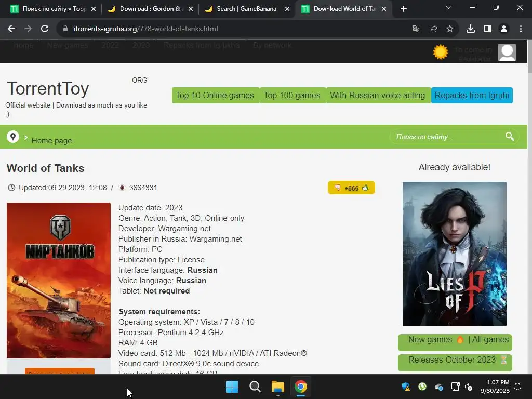Open File Explorer from taskbar
The height and width of the screenshot is (399, 532).
pos(277,387)
